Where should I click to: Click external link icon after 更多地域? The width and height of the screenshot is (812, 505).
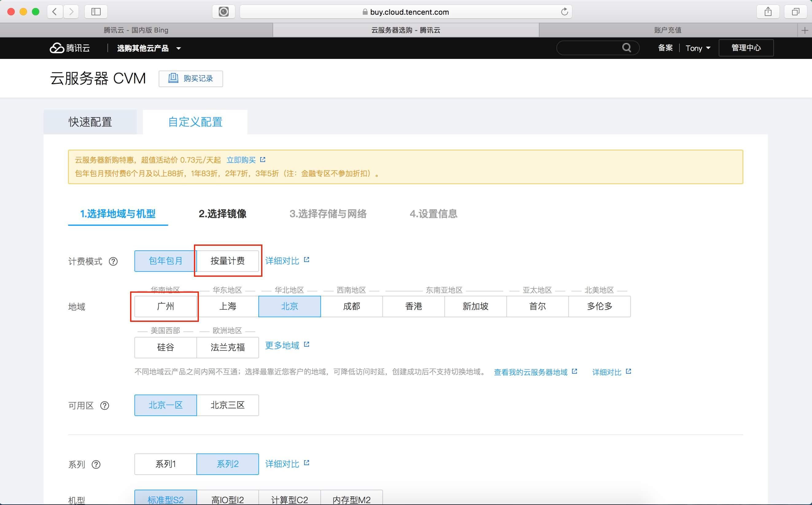tap(306, 344)
